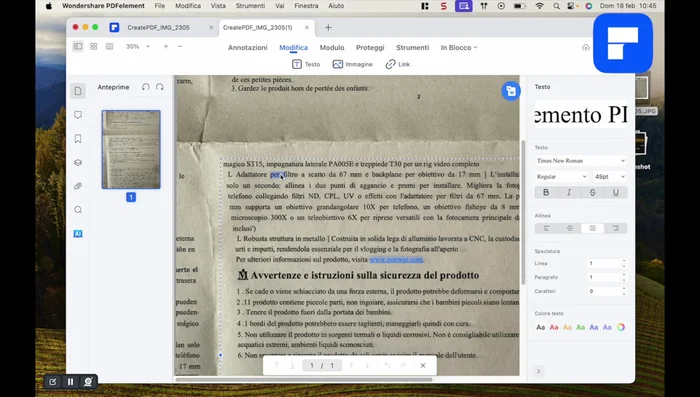Add a new tab with plus
700x397 pixels.
coord(328,28)
